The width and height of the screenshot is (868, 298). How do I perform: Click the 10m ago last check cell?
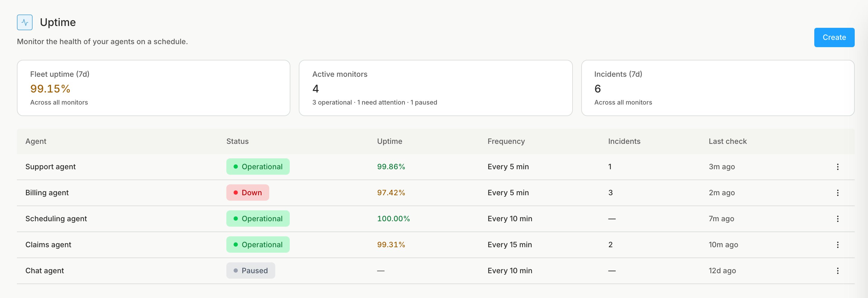(x=723, y=245)
